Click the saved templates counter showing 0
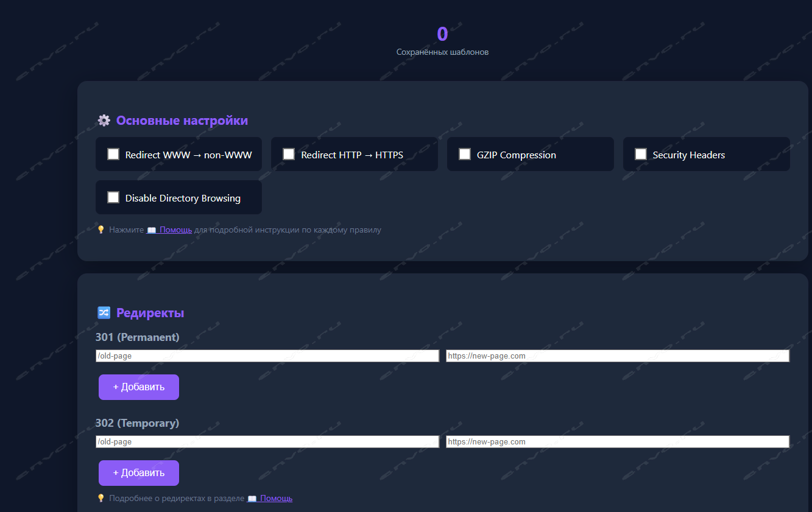The image size is (812, 512). coord(442,34)
